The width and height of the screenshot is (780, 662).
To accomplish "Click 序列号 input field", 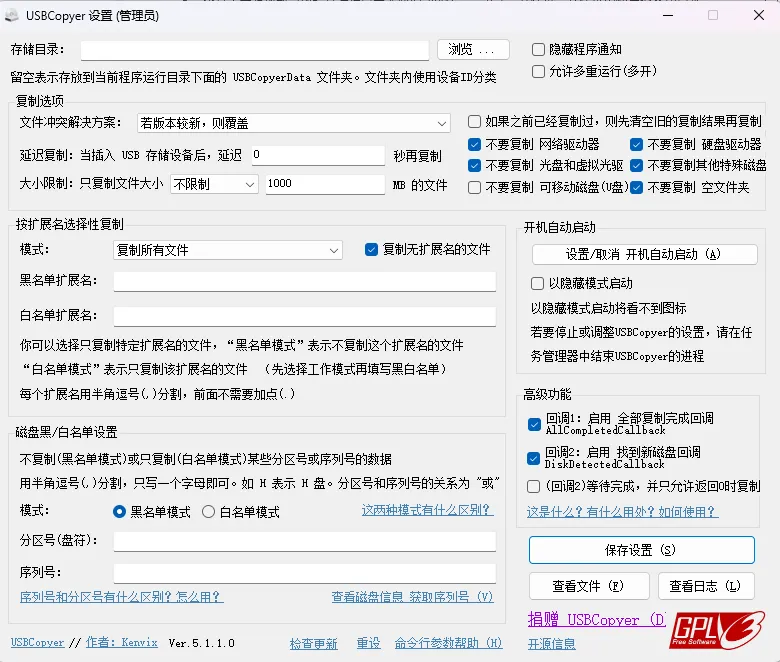I will tap(304, 573).
